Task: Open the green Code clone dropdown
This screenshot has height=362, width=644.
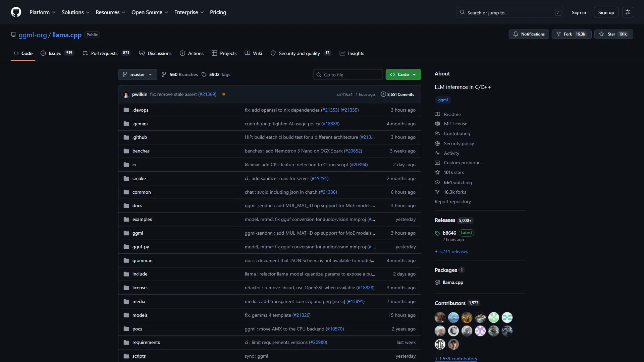Action: pyautogui.click(x=403, y=74)
